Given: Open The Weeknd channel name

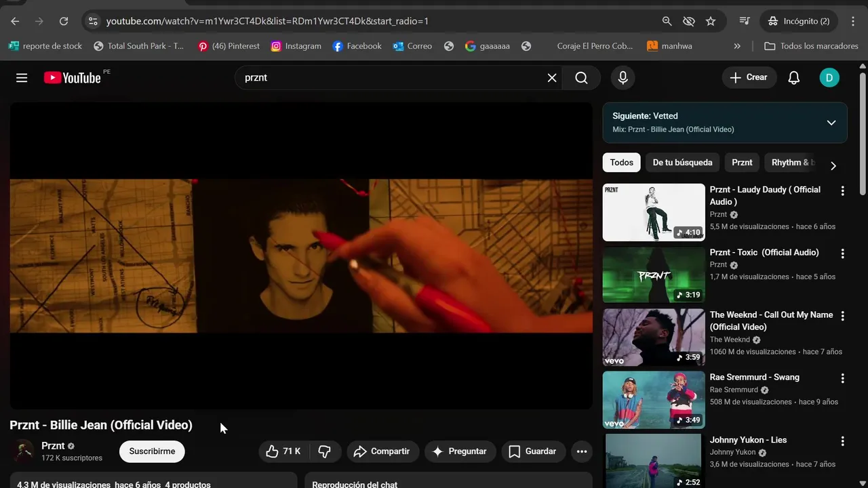Looking at the screenshot, I should 730,340.
